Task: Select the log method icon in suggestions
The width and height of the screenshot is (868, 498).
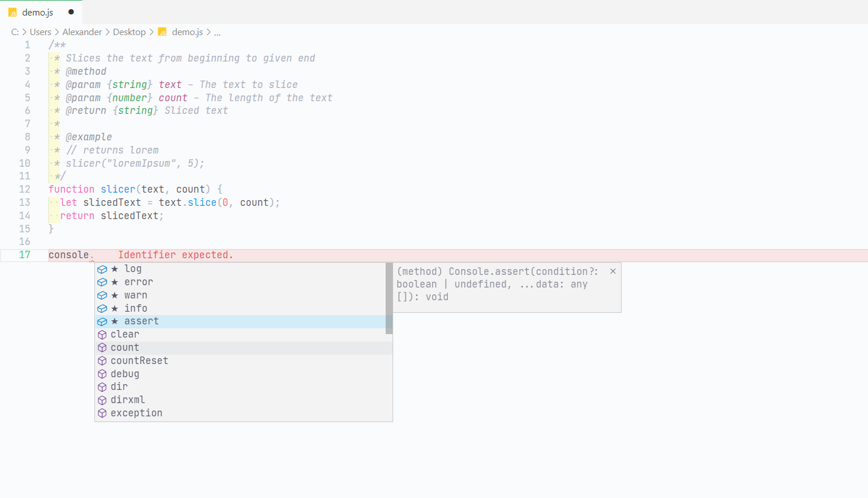Action: (102, 269)
